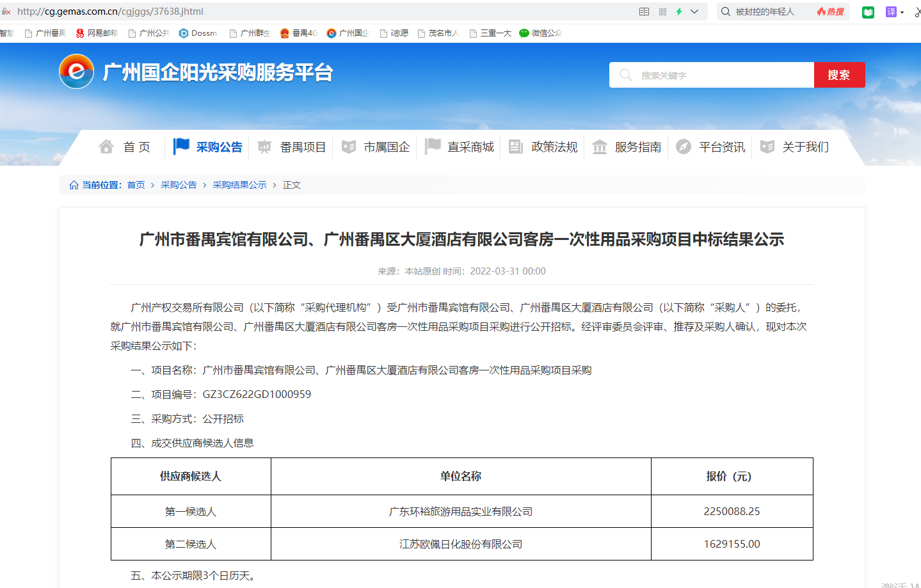The width and height of the screenshot is (921, 588).
Task: Click the document icon beside 政策法规
Action: pos(516,147)
